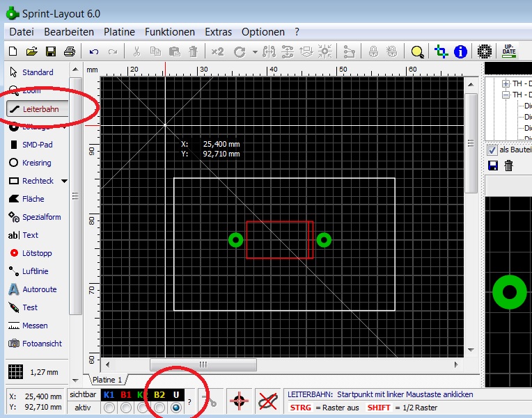The height and width of the screenshot is (418, 532).
Task: Open the Datei menu
Action: pos(22,32)
